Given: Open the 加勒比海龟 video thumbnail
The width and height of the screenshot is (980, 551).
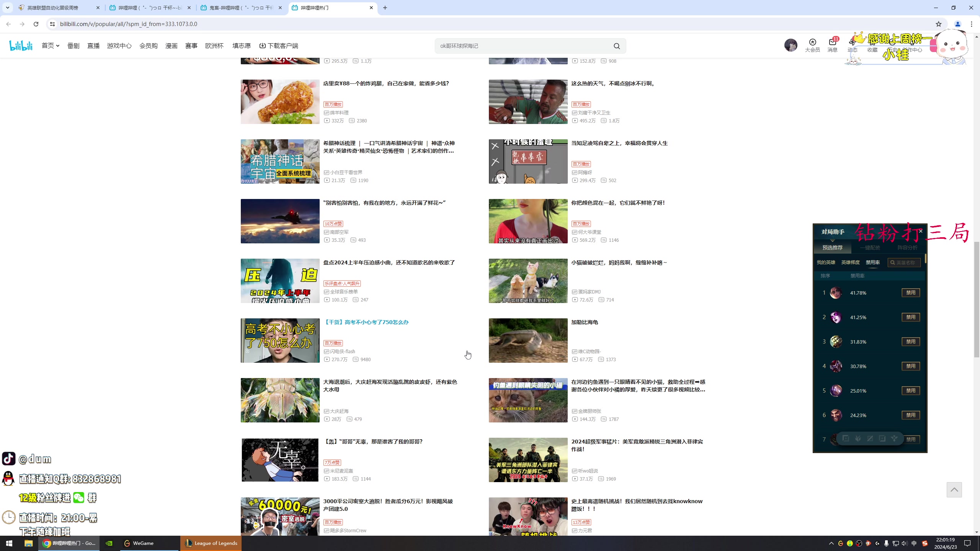Looking at the screenshot, I should [528, 341].
